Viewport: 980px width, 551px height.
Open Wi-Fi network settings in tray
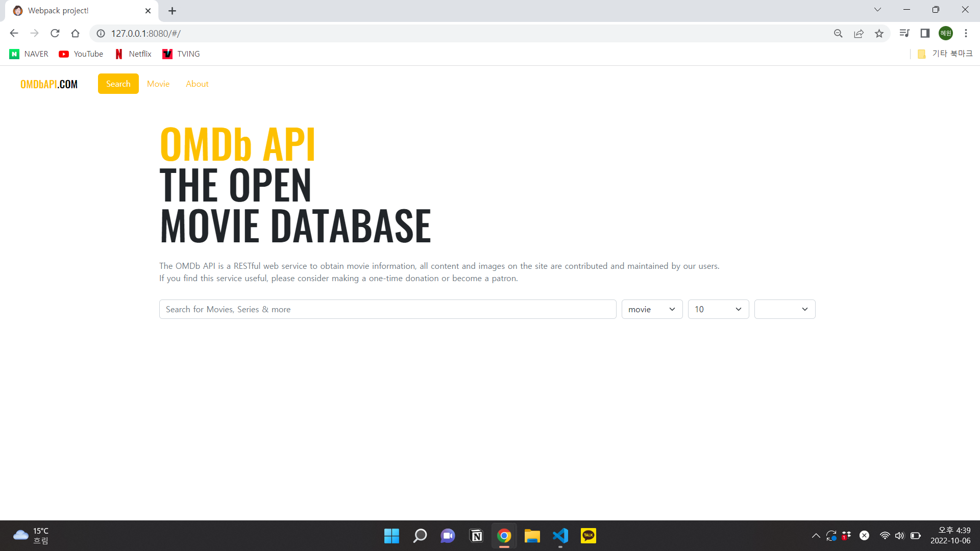pyautogui.click(x=885, y=536)
